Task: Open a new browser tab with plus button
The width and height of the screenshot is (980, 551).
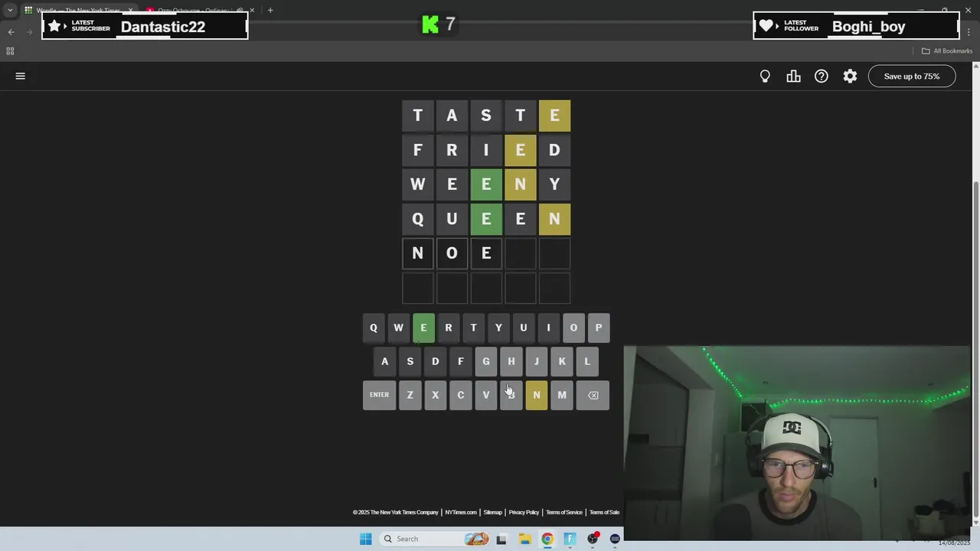Action: point(270,10)
